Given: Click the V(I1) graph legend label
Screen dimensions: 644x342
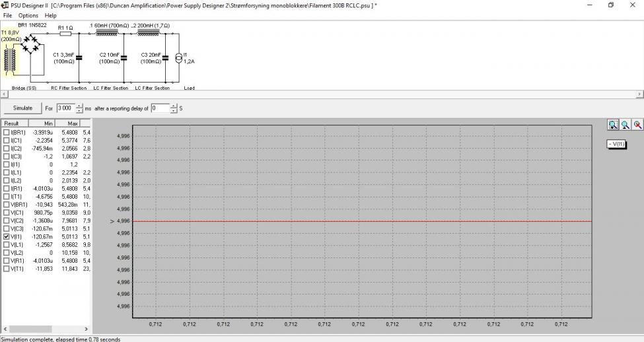Looking at the screenshot, I should click(616, 144).
